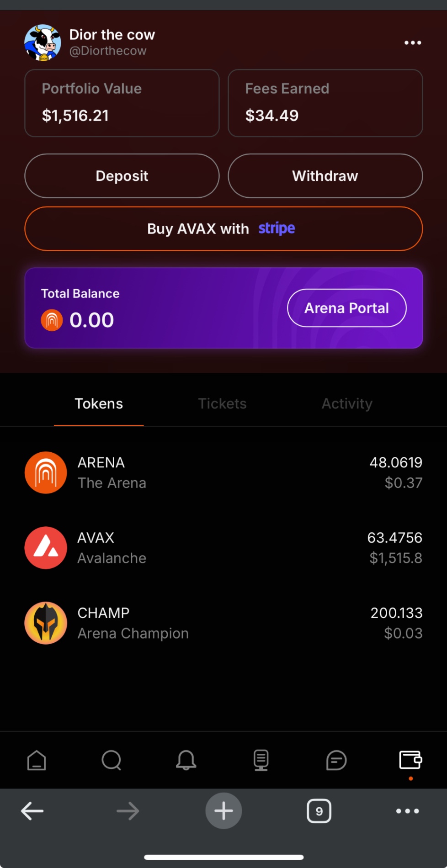Open the stage microphone icon
This screenshot has width=447, height=868.
[x=261, y=761]
